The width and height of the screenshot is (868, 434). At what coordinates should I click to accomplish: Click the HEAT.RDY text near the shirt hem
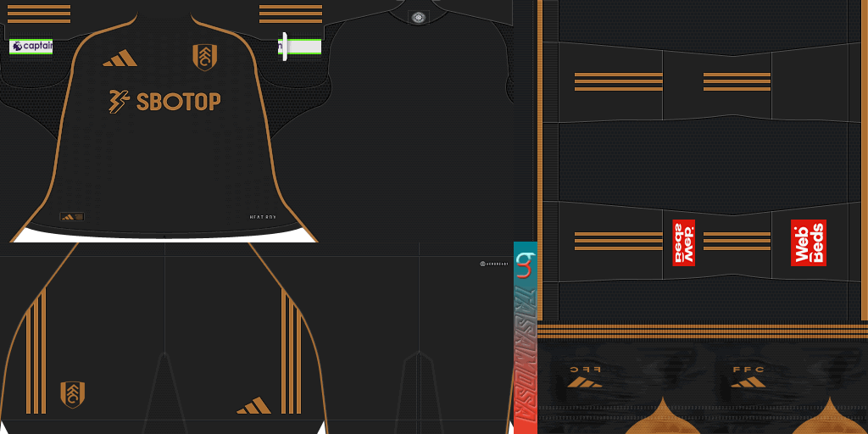[x=263, y=218]
